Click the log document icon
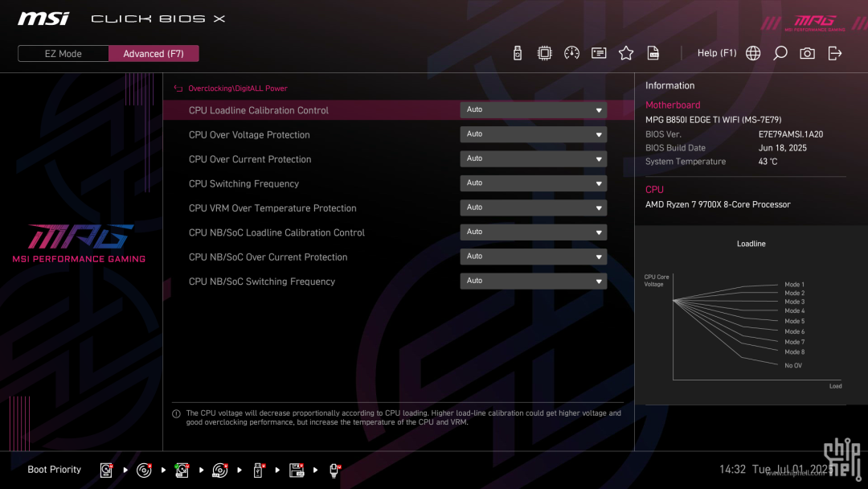Image resolution: width=868 pixels, height=489 pixels. pyautogui.click(x=653, y=53)
